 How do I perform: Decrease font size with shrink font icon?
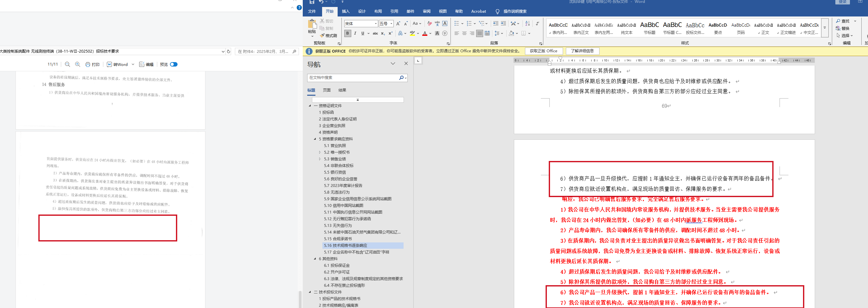406,23
